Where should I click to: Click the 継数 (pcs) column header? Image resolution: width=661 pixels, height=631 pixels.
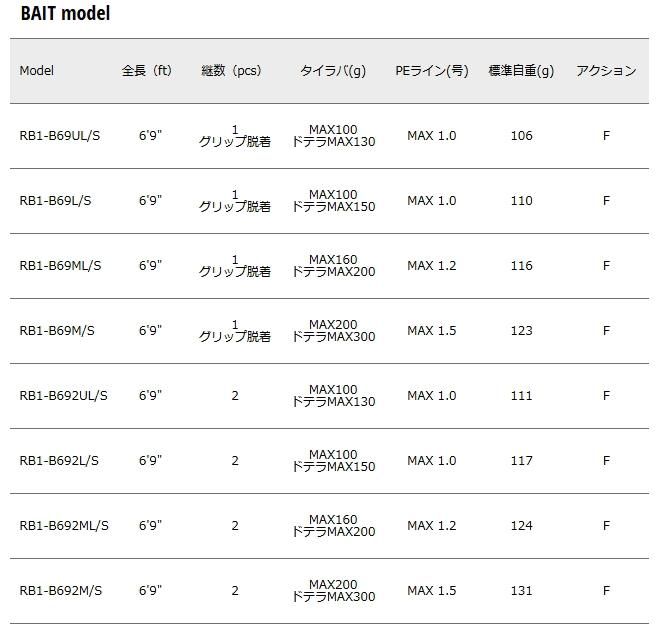click(x=231, y=71)
